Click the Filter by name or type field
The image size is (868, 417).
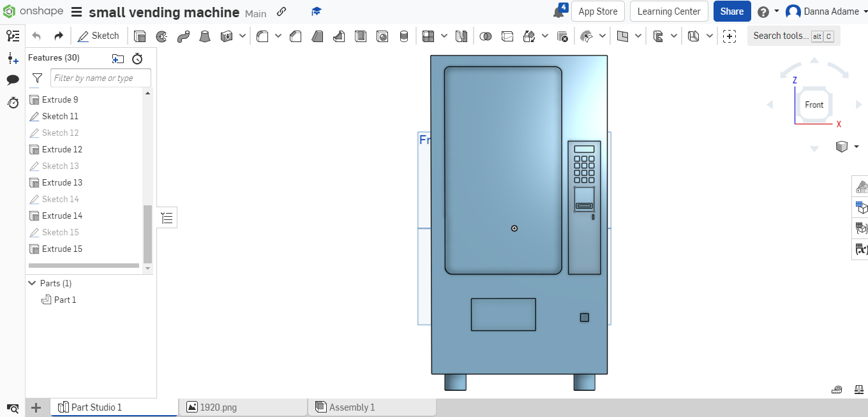pos(100,77)
